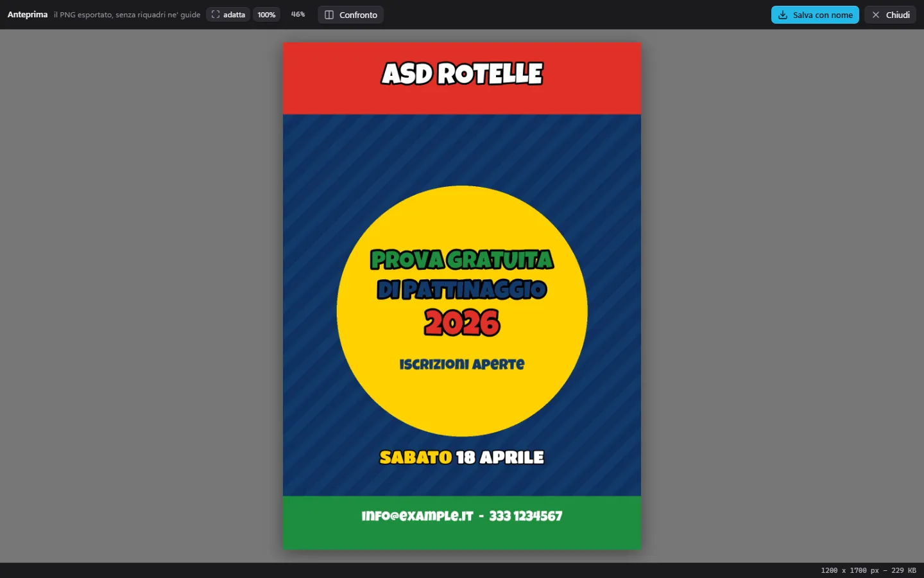Click 'ISCRIZIONI APERTE' in the yellow circle
This screenshot has height=578, width=924.
[462, 364]
